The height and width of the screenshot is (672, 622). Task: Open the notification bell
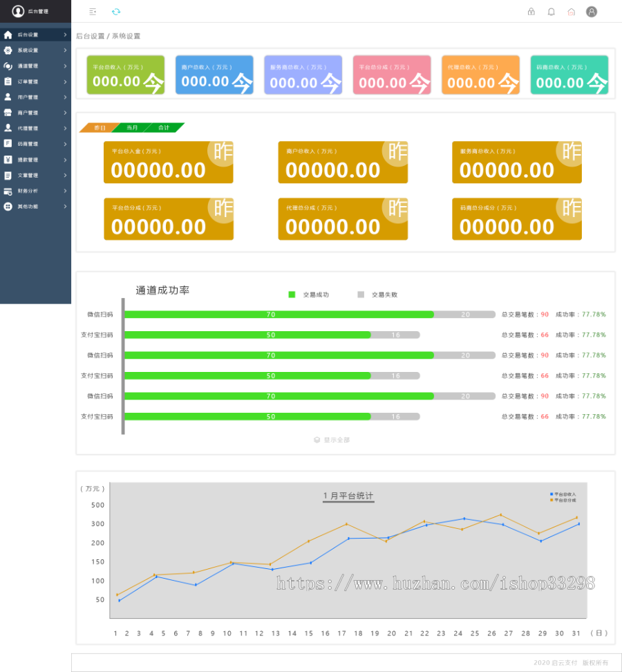pyautogui.click(x=552, y=12)
